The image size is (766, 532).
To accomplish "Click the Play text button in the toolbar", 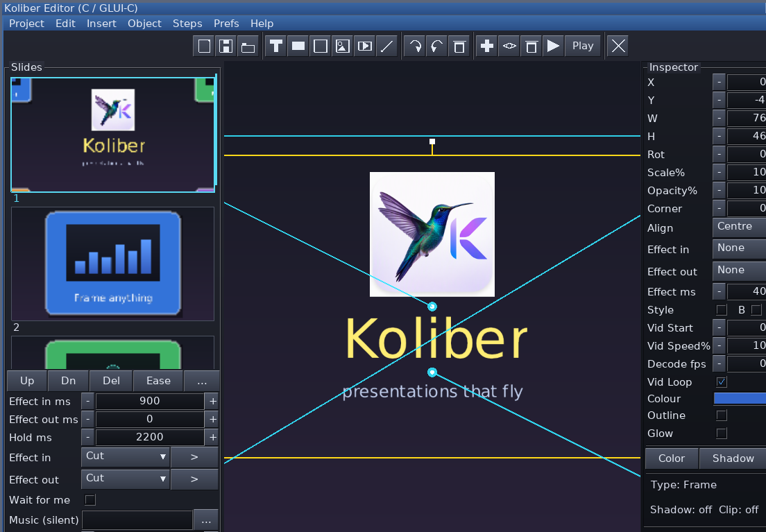I will [583, 46].
